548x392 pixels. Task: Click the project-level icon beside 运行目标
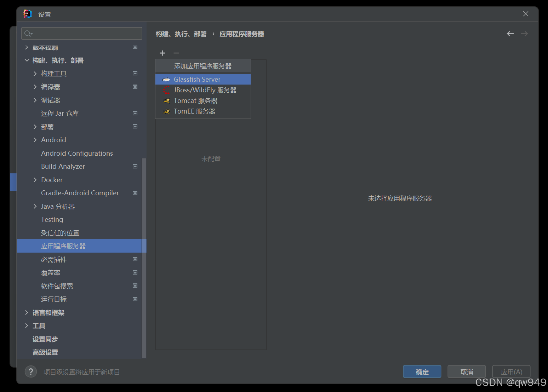(135, 299)
